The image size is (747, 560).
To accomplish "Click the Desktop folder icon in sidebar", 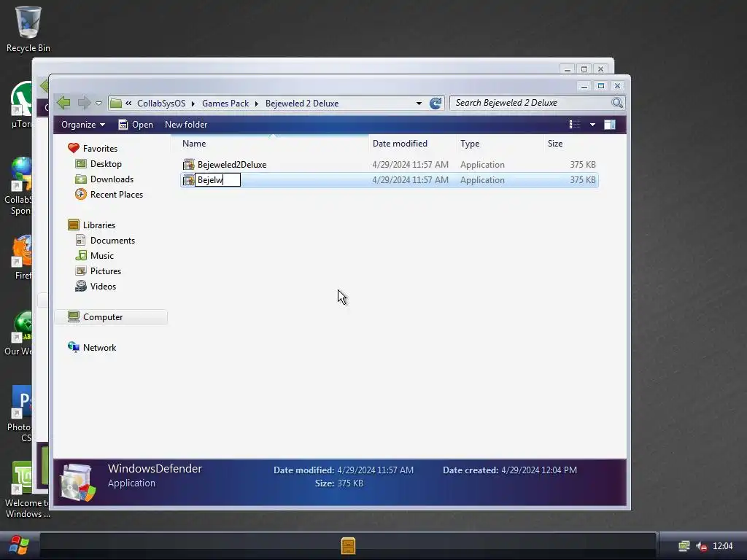I will [81, 164].
